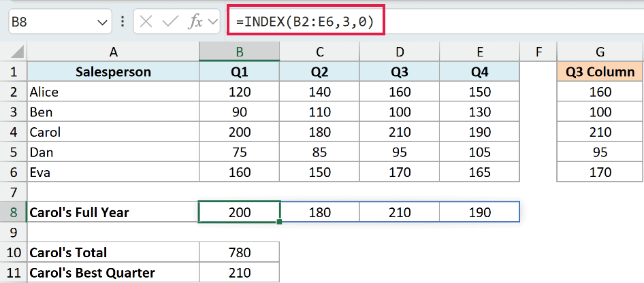Image resolution: width=644 pixels, height=283 pixels.
Task: Click the Carol's Total label cell
Action: 114,252
